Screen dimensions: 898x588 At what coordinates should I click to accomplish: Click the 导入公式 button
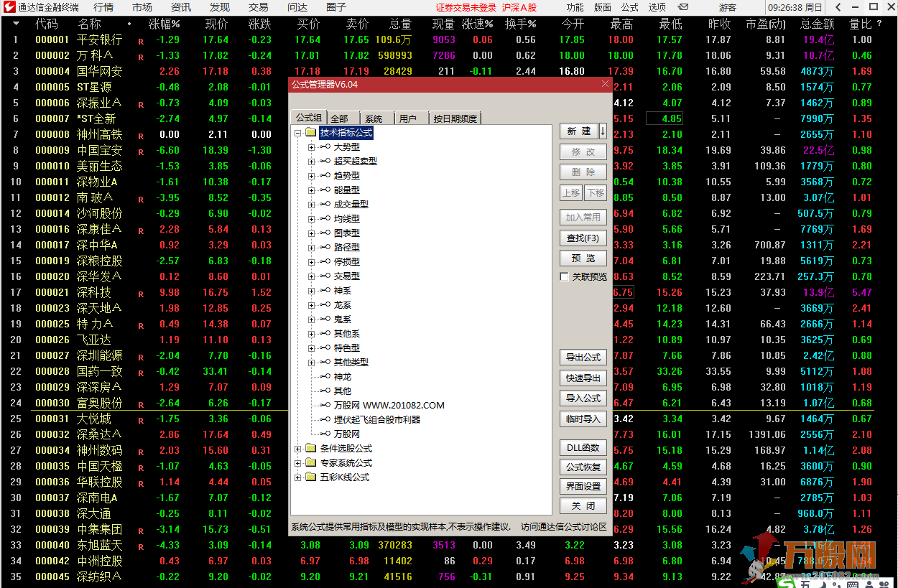tap(583, 398)
